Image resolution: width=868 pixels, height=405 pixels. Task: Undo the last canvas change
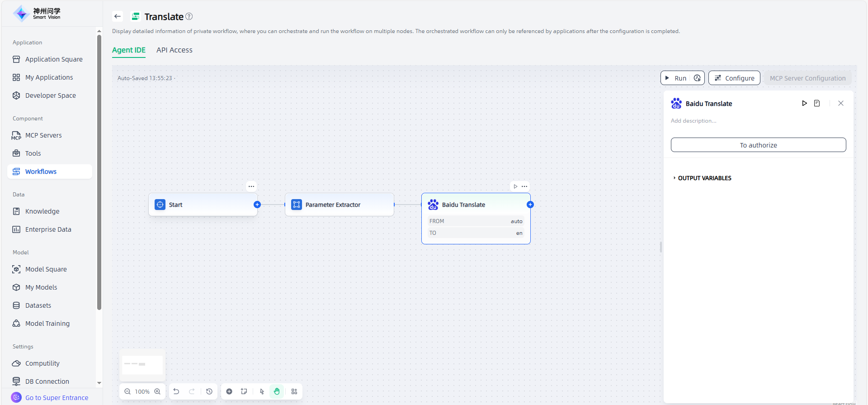[176, 391]
